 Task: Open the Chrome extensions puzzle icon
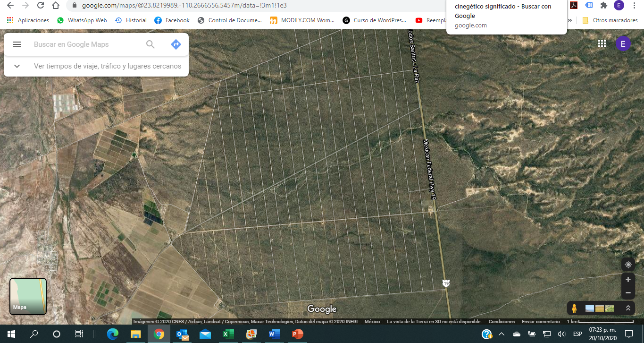(603, 6)
